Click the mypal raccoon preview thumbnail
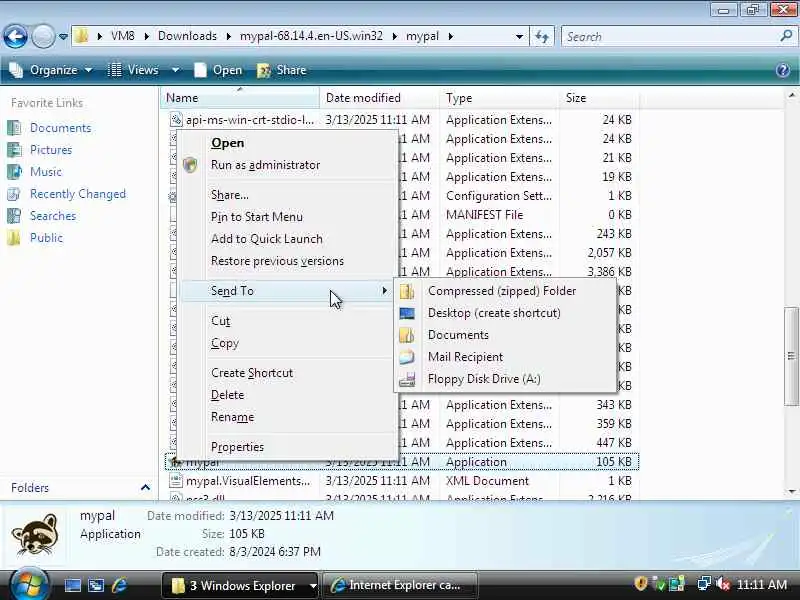The height and width of the screenshot is (600, 800). [x=35, y=534]
